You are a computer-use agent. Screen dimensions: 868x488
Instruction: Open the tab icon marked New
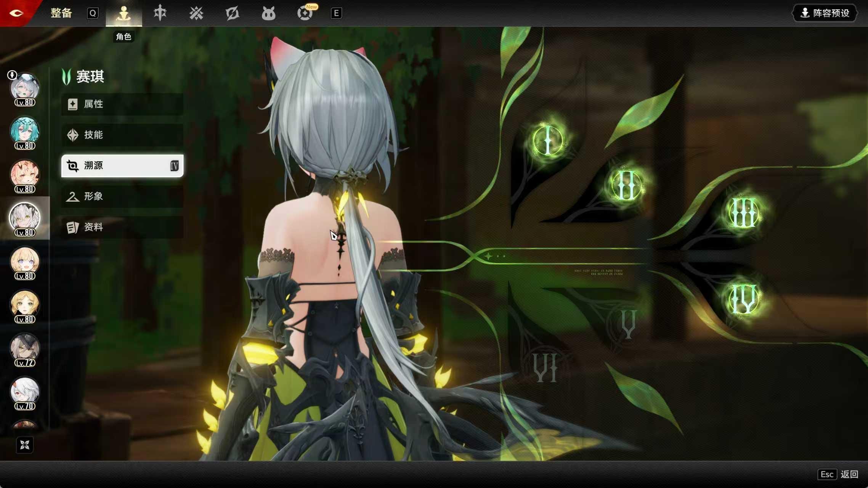(x=305, y=13)
